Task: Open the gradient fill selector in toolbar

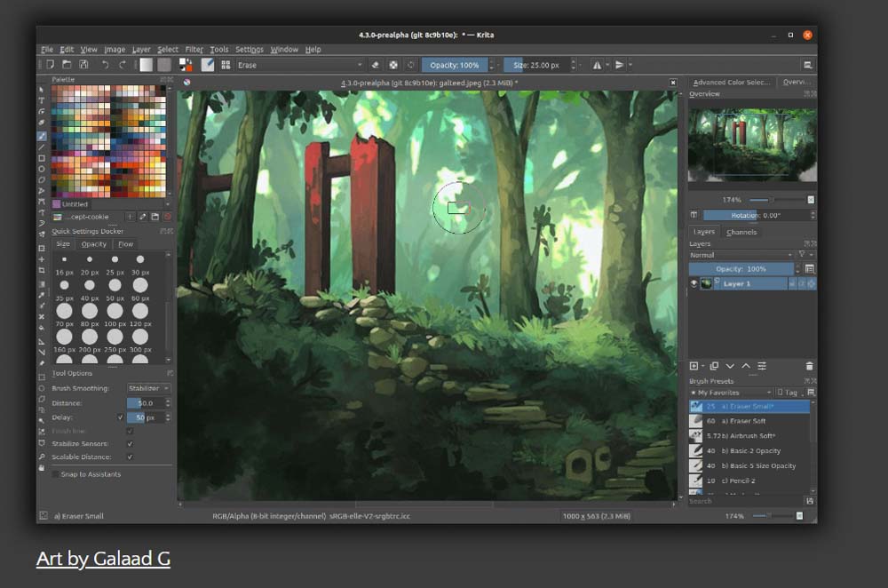Action: click(x=147, y=65)
